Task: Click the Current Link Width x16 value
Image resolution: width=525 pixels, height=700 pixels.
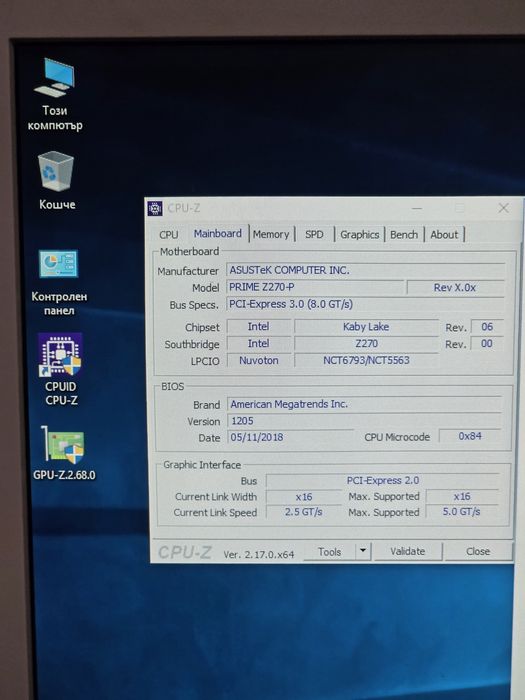Action: 304,496
